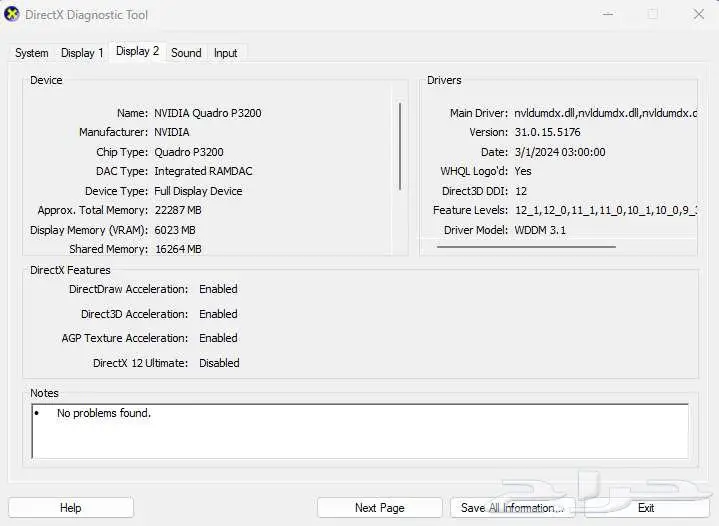Click the Feature Levels value list
Screen dimensions: 719x526
pyautogui.click(x=606, y=210)
